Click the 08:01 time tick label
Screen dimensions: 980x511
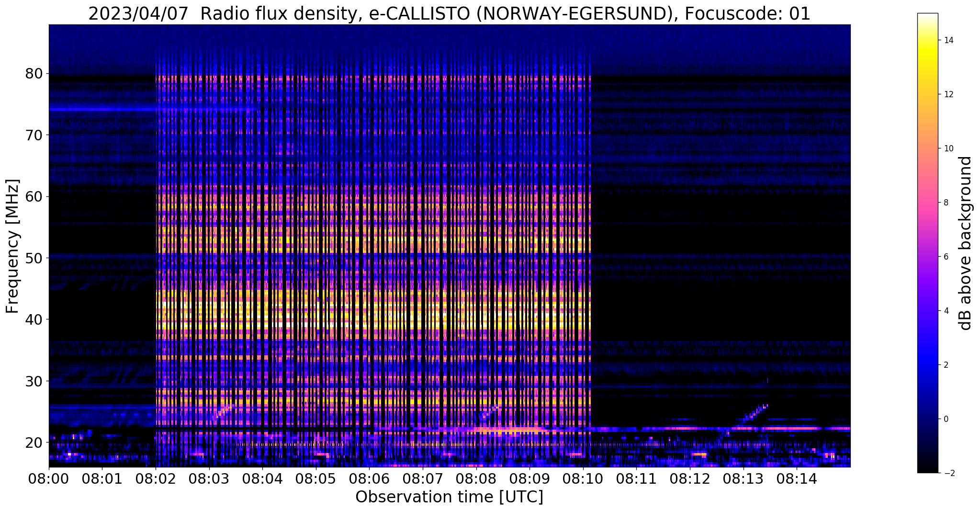click(x=102, y=478)
